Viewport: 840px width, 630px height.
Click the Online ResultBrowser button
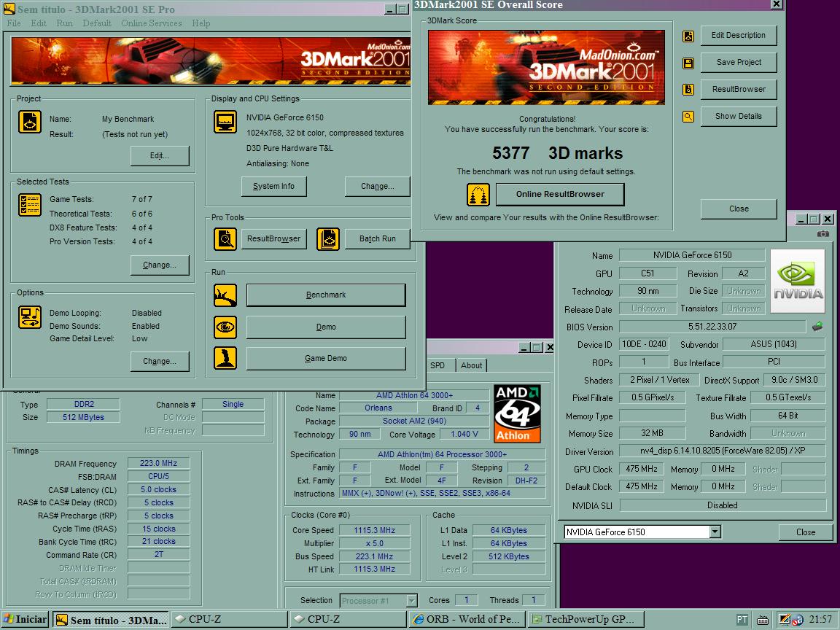(x=560, y=194)
